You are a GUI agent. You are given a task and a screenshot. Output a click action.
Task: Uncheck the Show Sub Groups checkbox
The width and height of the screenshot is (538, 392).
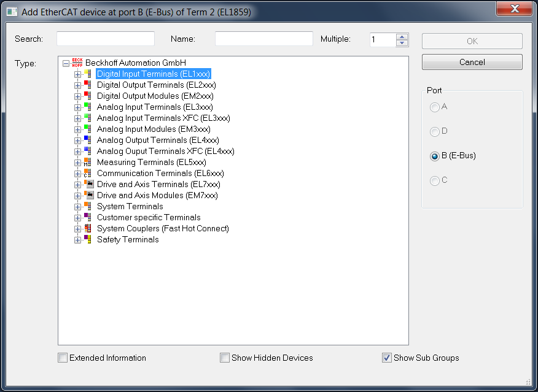pyautogui.click(x=387, y=358)
